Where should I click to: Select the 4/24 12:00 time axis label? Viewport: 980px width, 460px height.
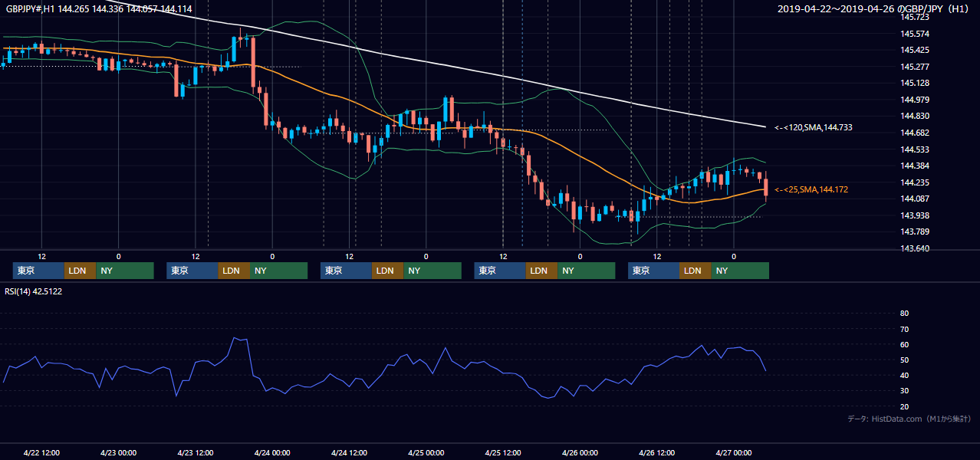point(350,452)
